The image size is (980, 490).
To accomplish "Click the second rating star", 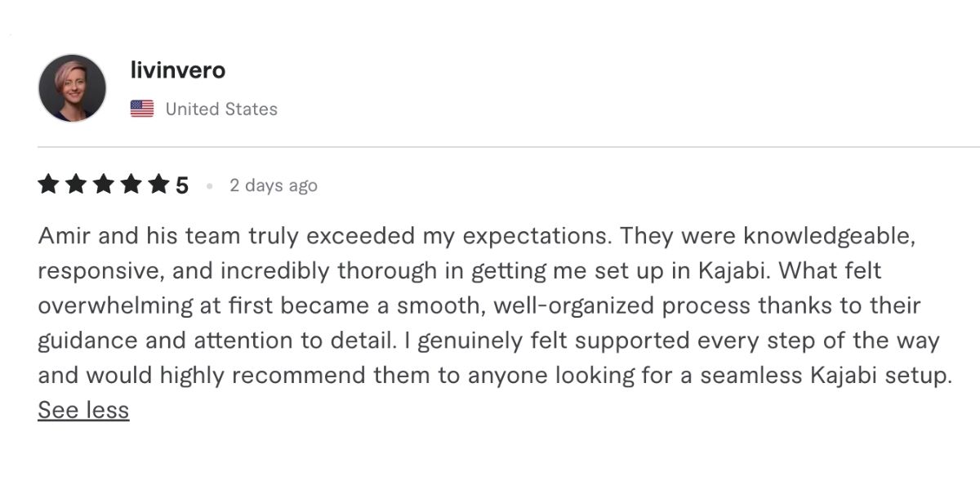I will tap(76, 185).
